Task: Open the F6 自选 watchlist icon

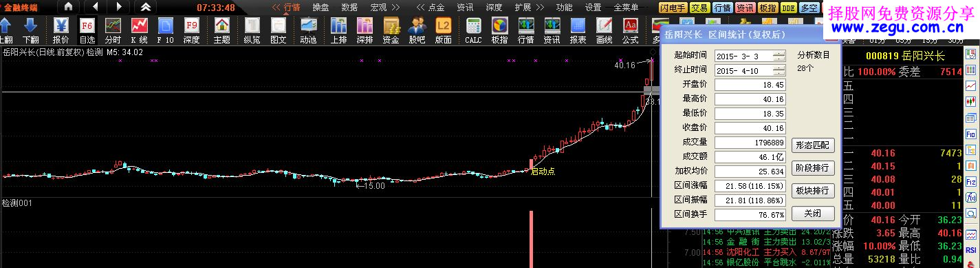Action: (87, 30)
